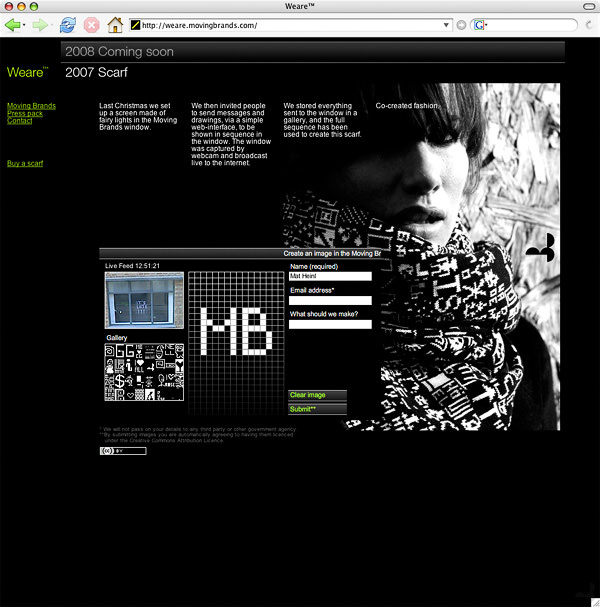The height and width of the screenshot is (607, 600).
Task: Click the Live Feed webcam thumbnail
Action: pyautogui.click(x=144, y=300)
